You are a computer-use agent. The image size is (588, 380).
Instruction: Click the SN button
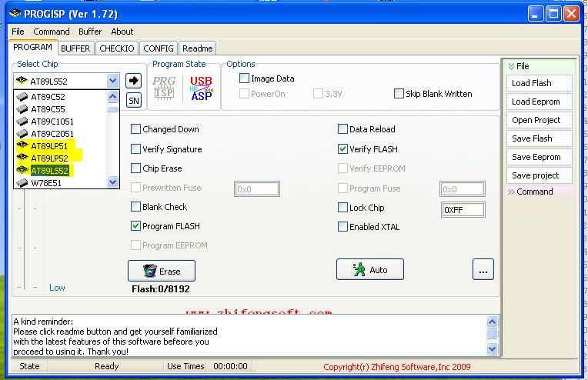point(133,100)
